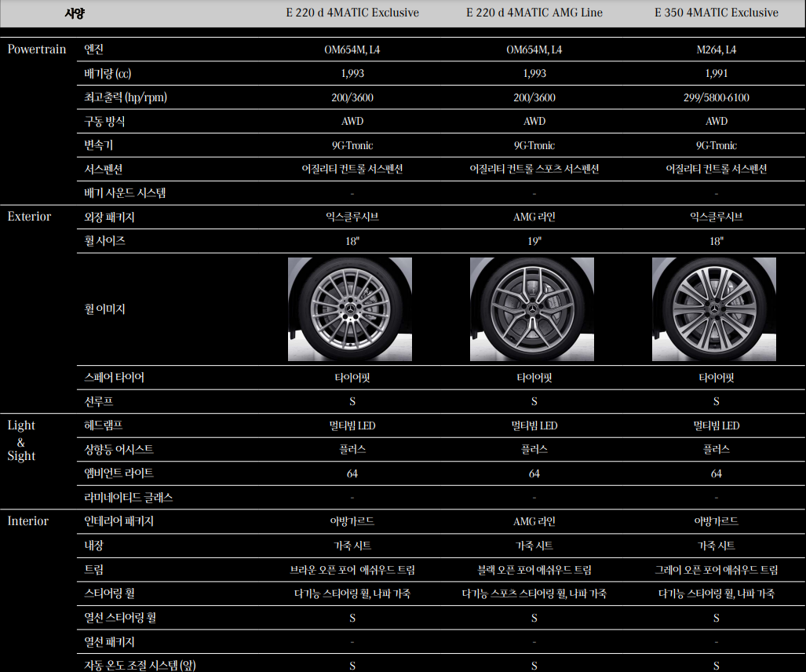
Task: Click the '열선 스티어링 휠' row label
Action: 120,618
